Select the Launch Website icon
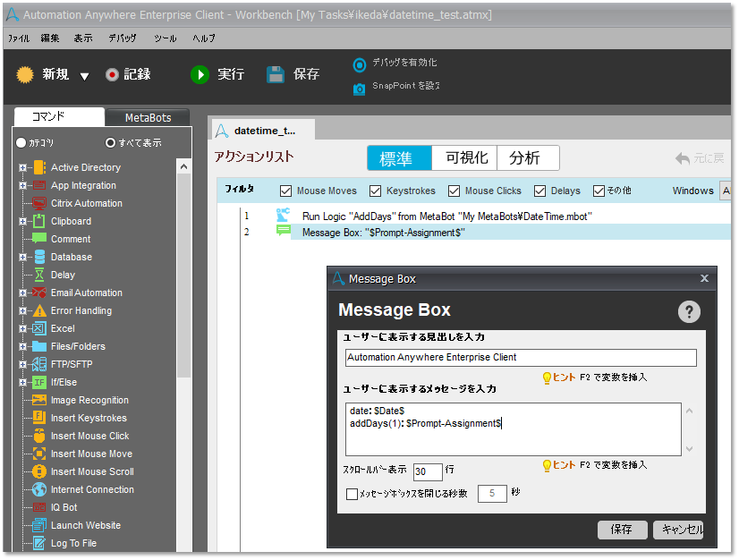 coord(39,526)
